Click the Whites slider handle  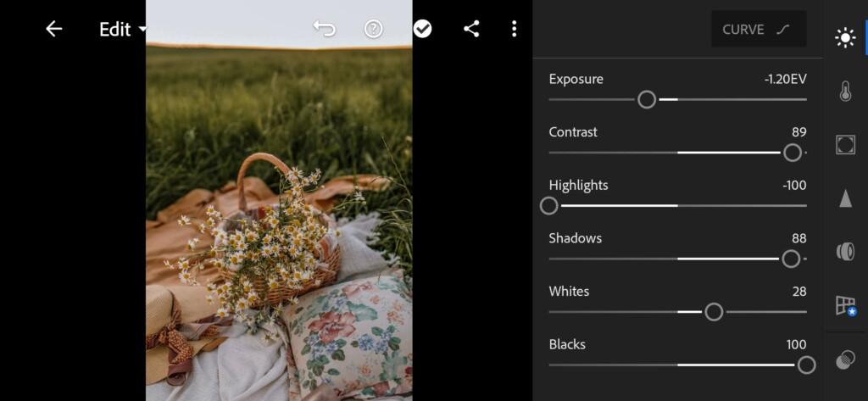(714, 312)
